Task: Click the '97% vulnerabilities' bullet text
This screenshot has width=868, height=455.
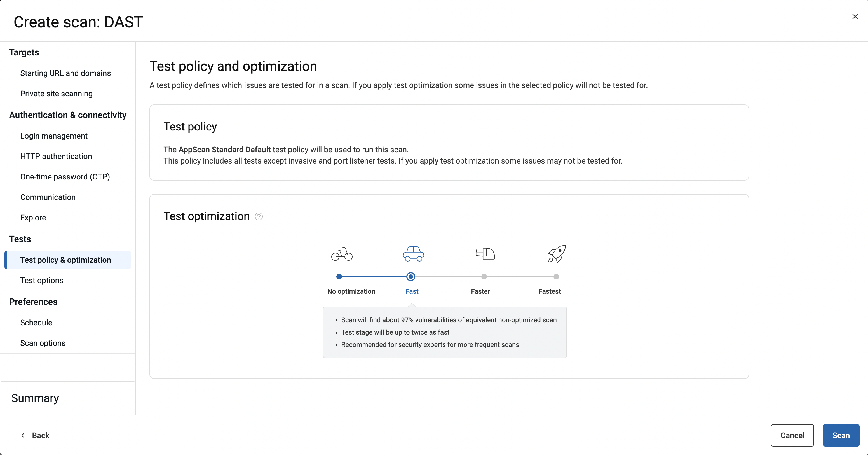Action: click(x=449, y=320)
